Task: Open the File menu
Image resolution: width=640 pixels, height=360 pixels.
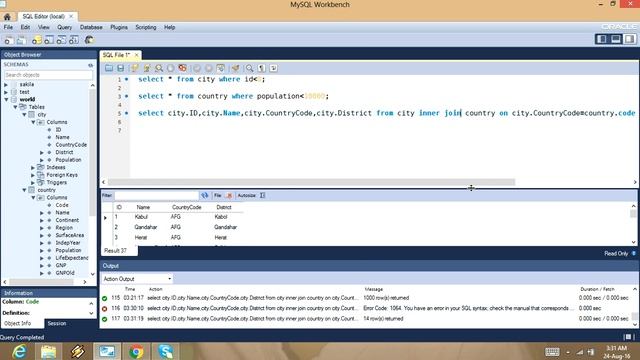Action: (x=8, y=27)
